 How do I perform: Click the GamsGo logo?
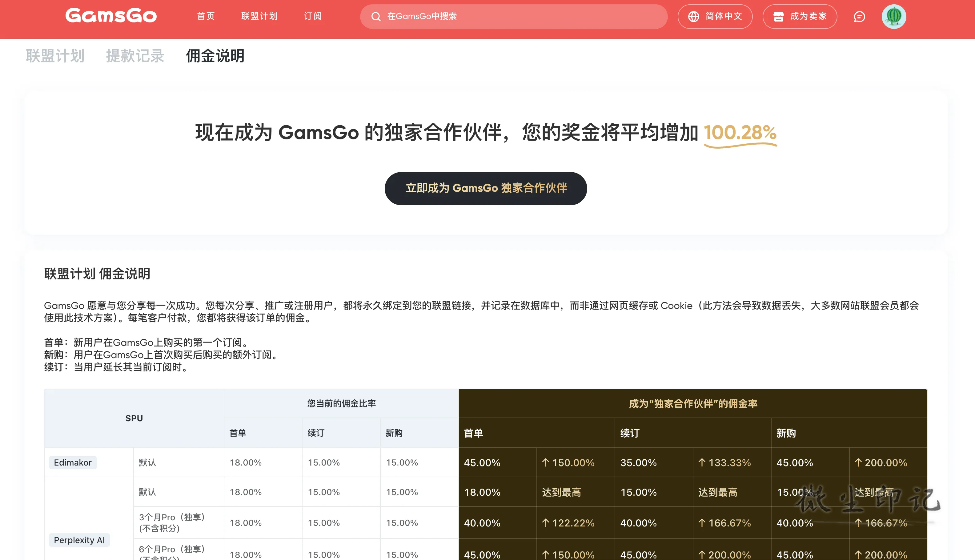(x=111, y=16)
